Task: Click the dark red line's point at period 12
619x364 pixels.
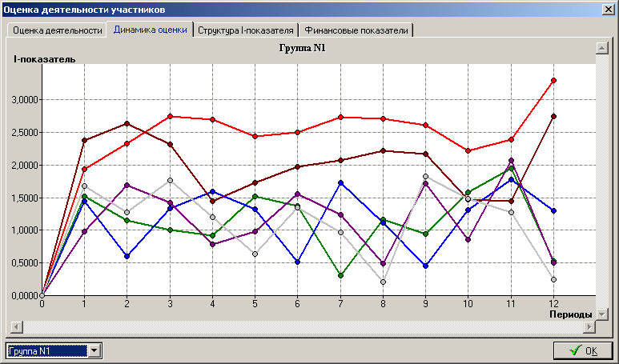Action: click(x=553, y=116)
